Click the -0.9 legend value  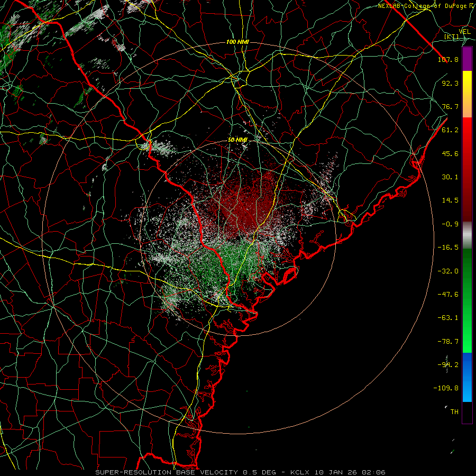[x=450, y=224]
